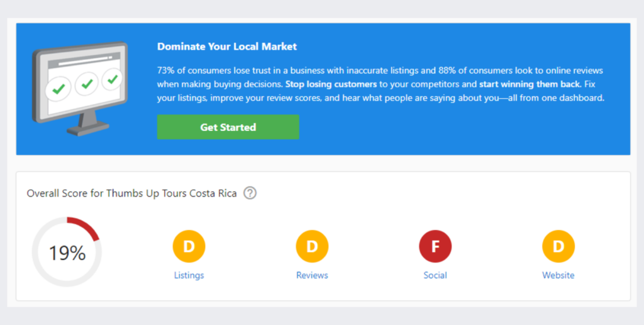The height and width of the screenshot is (325, 644).
Task: Click the middle green checkmark on monitor
Action: coord(87,84)
